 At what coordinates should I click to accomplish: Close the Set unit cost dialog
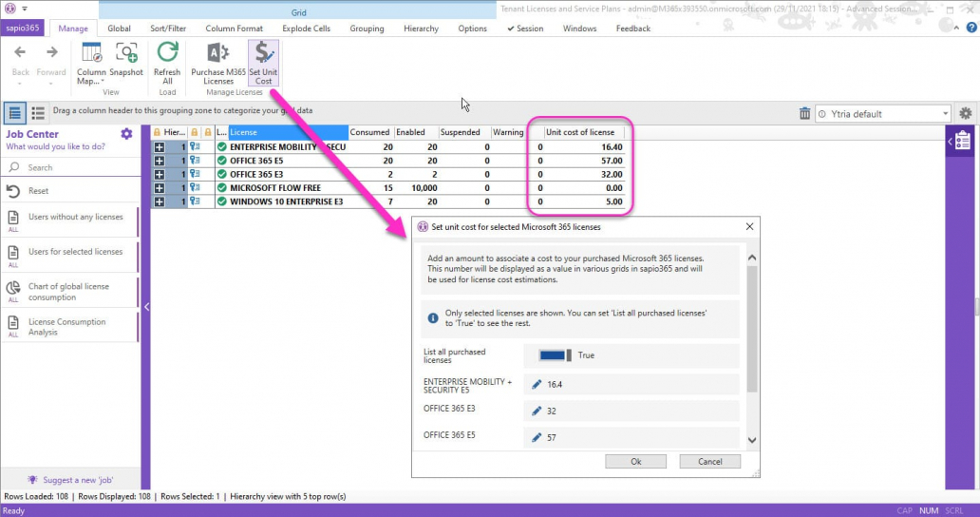tap(749, 226)
